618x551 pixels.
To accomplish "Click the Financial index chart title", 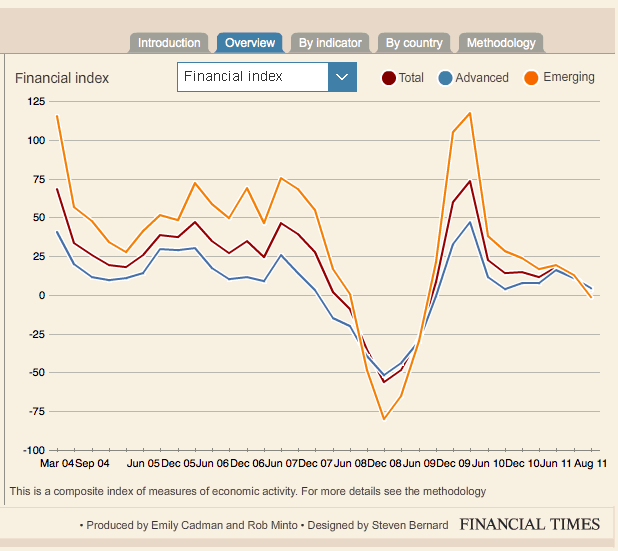I will click(x=62, y=78).
